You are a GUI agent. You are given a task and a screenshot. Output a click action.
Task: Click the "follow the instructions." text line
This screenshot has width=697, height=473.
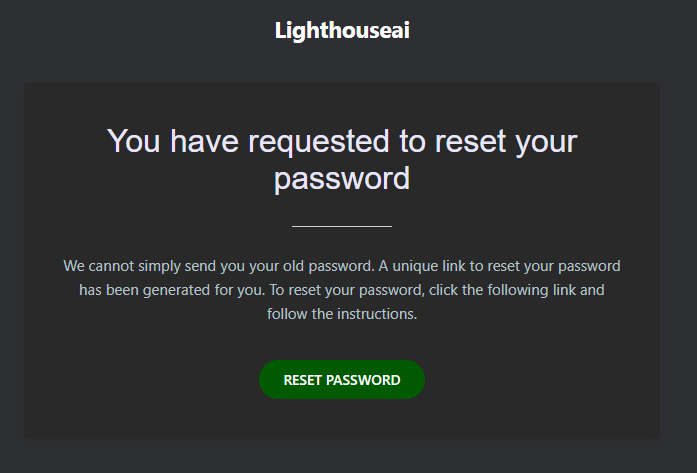tap(342, 314)
